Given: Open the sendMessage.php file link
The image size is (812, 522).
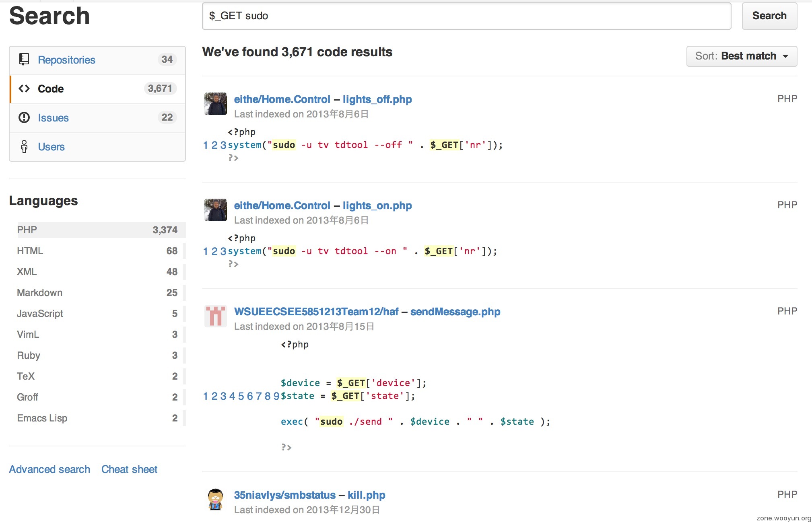Looking at the screenshot, I should (x=455, y=312).
